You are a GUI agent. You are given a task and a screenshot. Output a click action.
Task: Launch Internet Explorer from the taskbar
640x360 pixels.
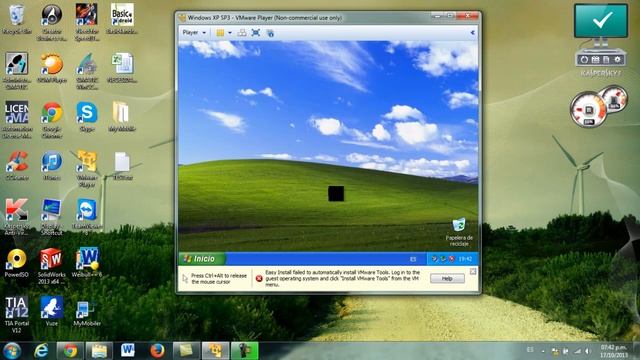coord(41,351)
